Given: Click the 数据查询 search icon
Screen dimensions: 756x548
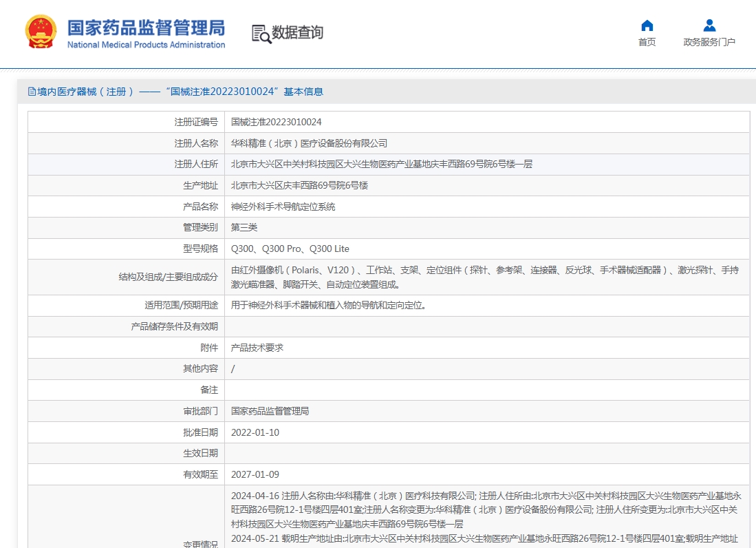Looking at the screenshot, I should point(261,34).
